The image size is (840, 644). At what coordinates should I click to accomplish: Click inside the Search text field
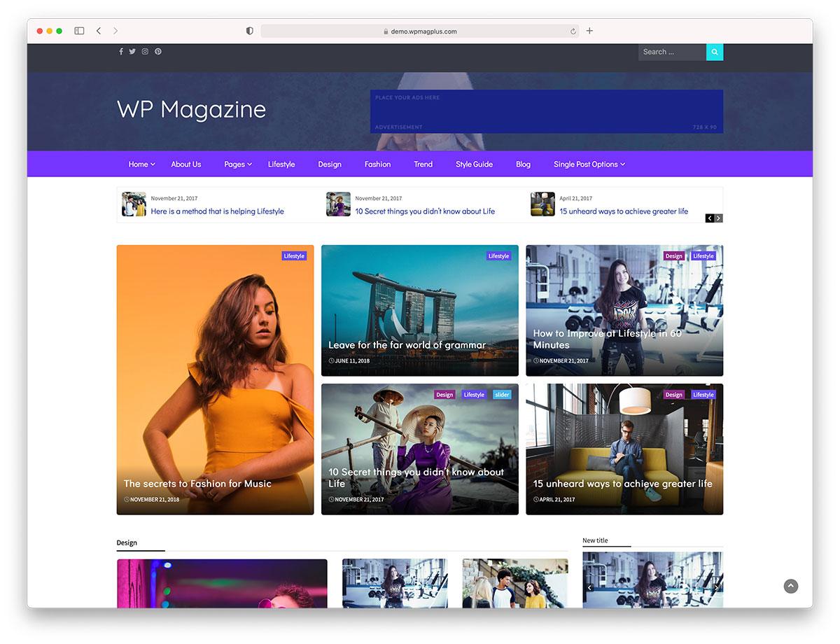pyautogui.click(x=671, y=52)
